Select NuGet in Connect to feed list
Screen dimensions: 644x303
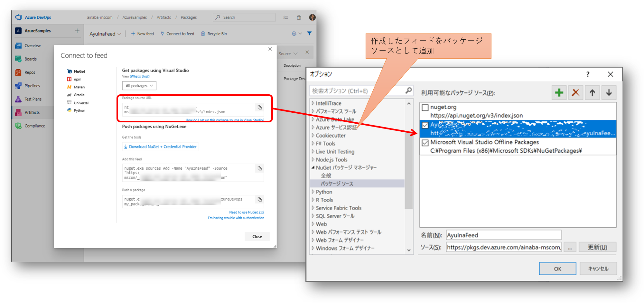coord(76,71)
